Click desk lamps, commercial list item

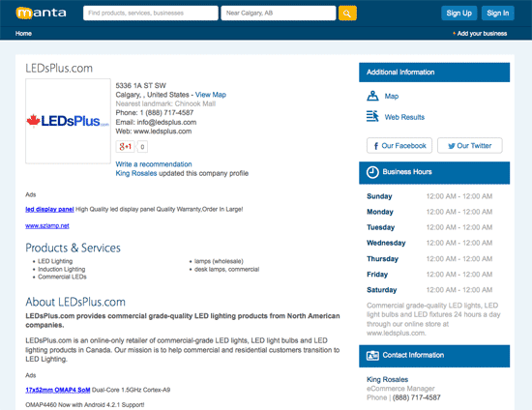click(226, 269)
